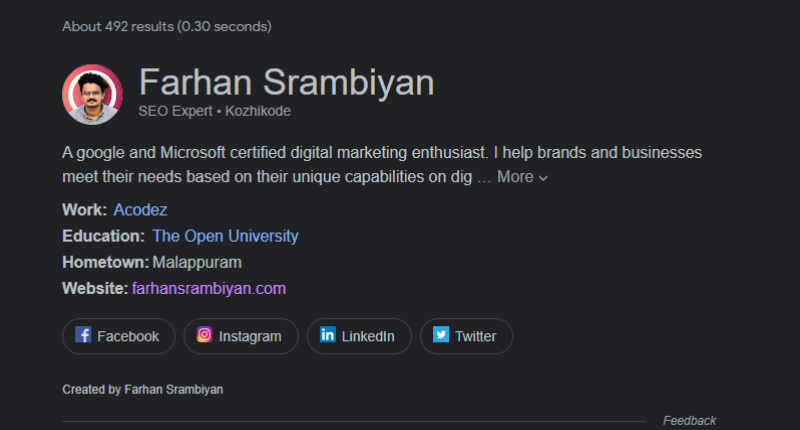Image resolution: width=800 pixels, height=430 pixels.
Task: Click the Created by Farhan Srambiyan text
Action: coord(142,389)
